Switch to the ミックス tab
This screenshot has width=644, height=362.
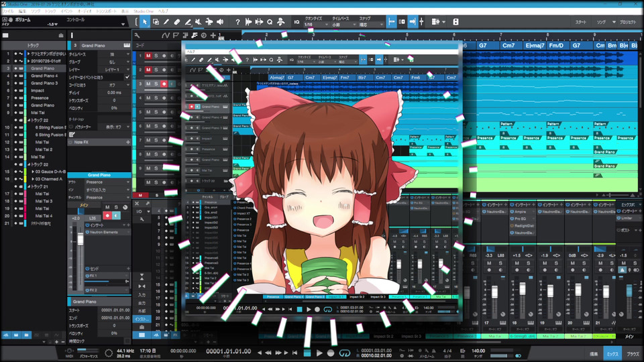pyautogui.click(x=612, y=354)
